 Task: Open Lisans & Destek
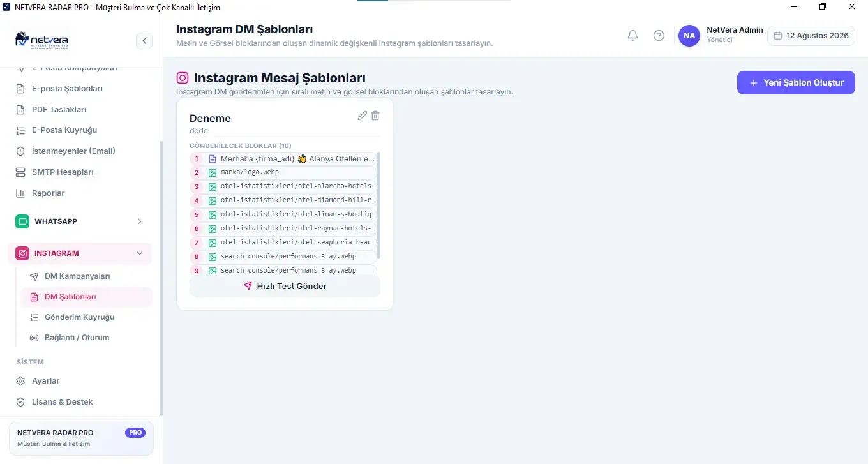[80, 402]
